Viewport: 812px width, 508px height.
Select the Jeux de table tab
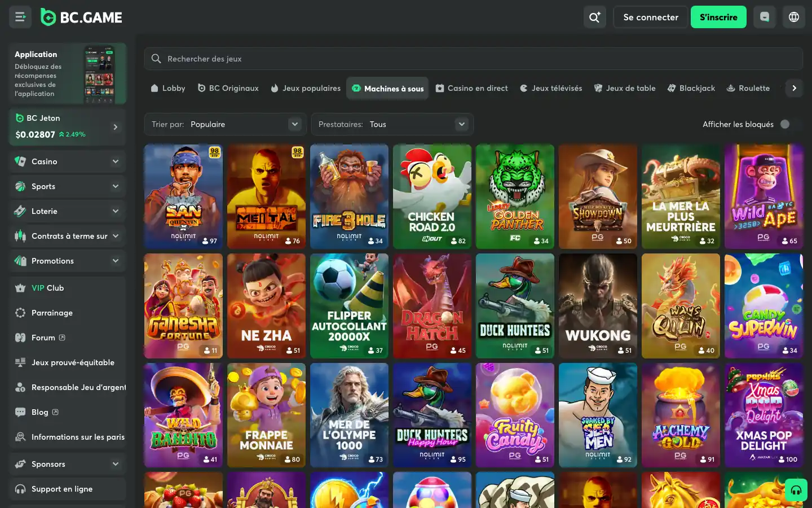(625, 88)
